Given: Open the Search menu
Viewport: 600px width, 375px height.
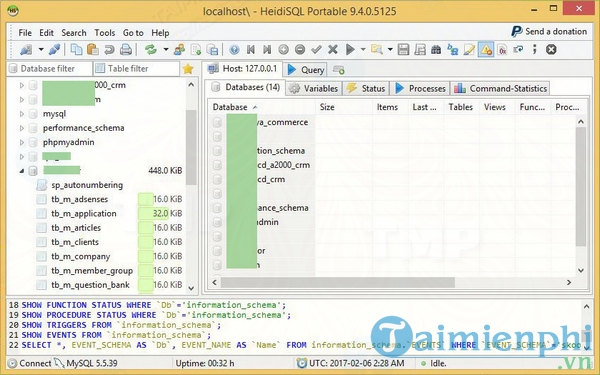Looking at the screenshot, I should coord(74,33).
